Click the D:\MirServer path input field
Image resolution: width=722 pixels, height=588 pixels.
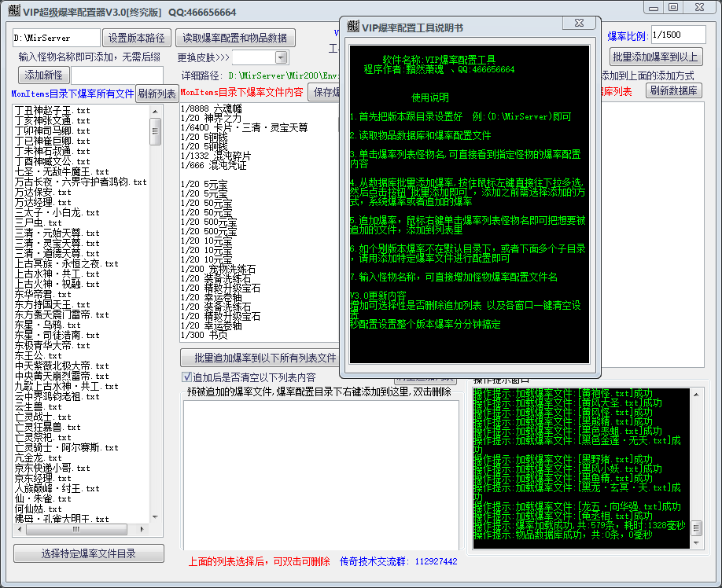coord(56,38)
